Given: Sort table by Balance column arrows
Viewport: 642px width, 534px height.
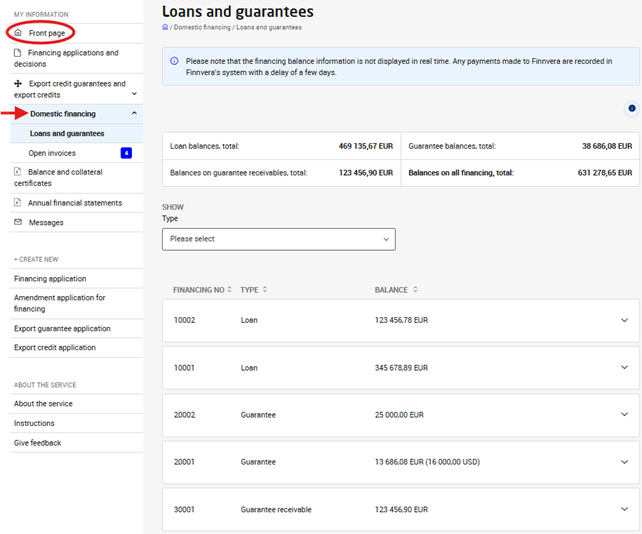Looking at the screenshot, I should point(414,290).
